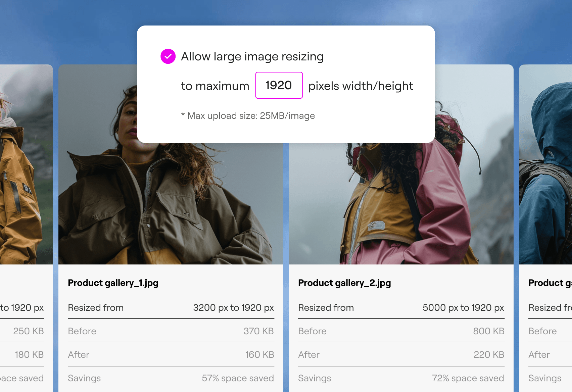Click Resized from row in gallery_2 card
Image resolution: width=572 pixels, height=392 pixels.
401,308
